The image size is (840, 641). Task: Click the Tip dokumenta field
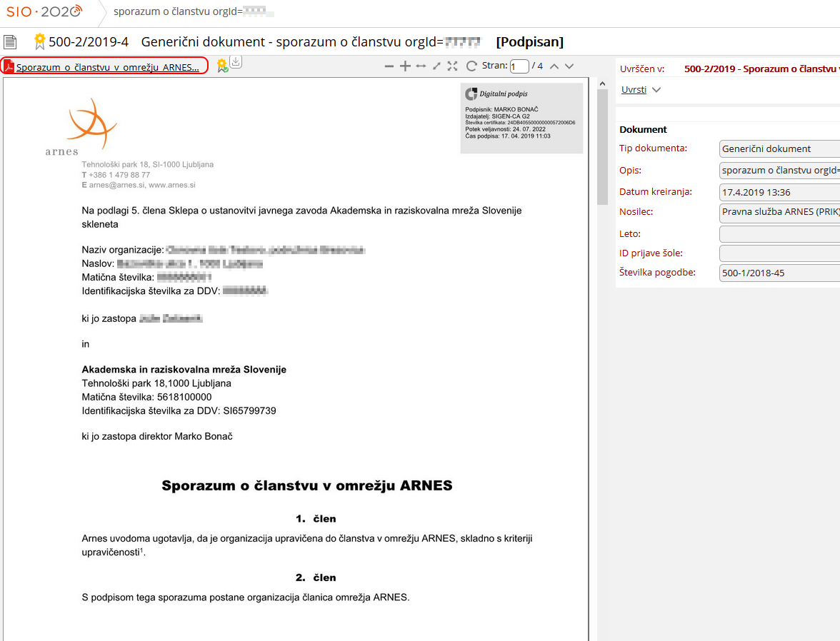[779, 149]
